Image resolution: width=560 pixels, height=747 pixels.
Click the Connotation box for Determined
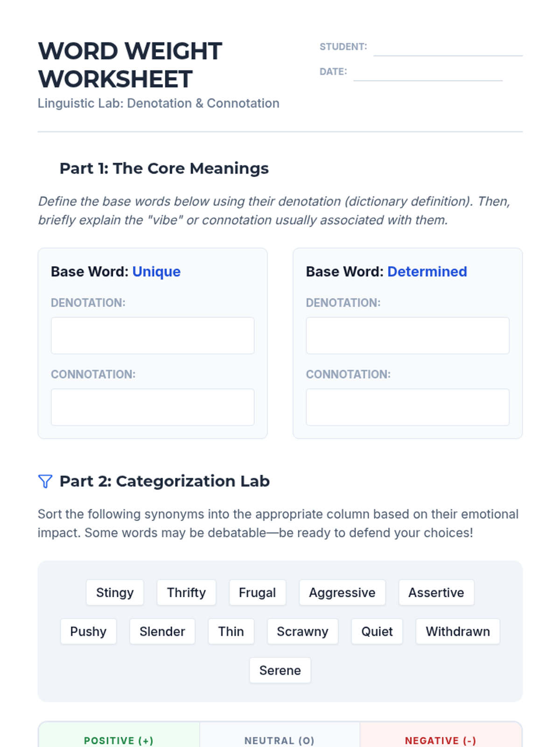pyautogui.click(x=407, y=407)
